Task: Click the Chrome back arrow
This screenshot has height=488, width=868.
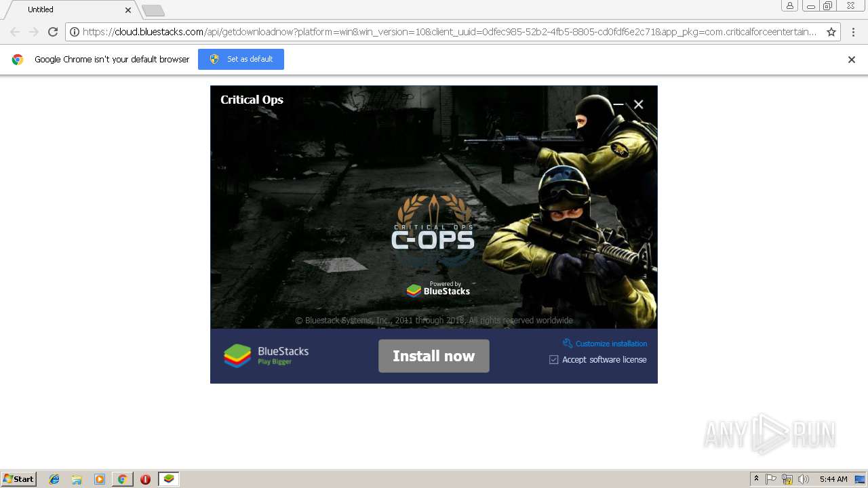Action: click(x=15, y=32)
